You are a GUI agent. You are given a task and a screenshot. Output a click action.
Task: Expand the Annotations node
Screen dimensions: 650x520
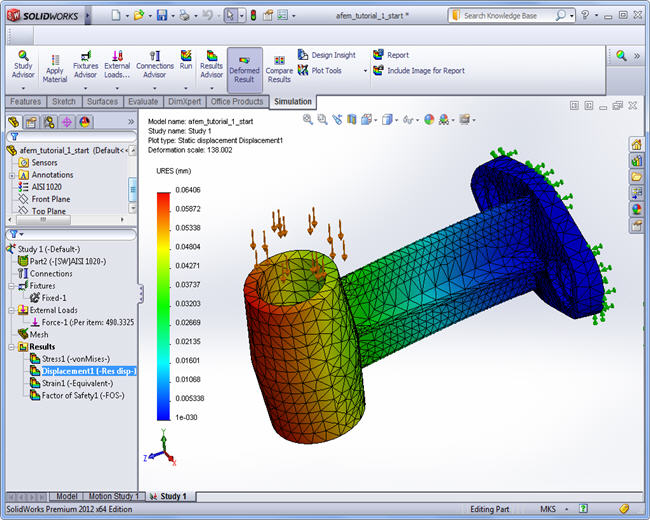tap(12, 175)
